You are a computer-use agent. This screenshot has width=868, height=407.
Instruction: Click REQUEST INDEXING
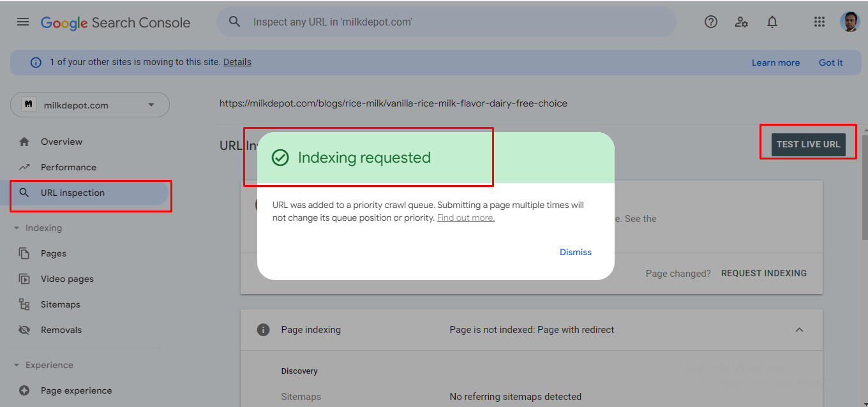pos(764,273)
